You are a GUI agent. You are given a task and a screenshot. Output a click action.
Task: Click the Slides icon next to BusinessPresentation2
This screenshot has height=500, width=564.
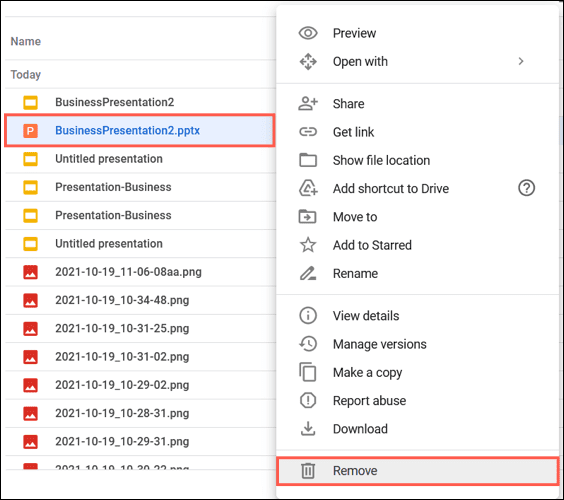[31, 103]
